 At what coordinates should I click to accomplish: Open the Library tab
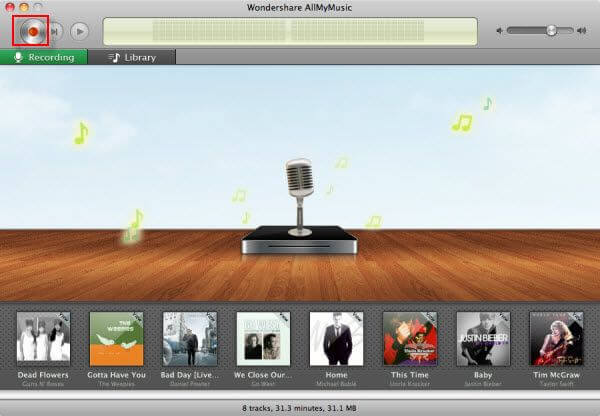click(x=132, y=57)
